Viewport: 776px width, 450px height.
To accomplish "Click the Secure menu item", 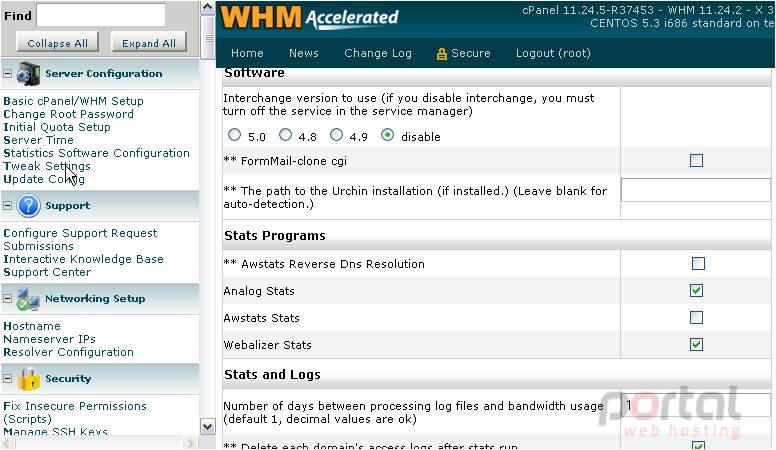I will pyautogui.click(x=470, y=53).
